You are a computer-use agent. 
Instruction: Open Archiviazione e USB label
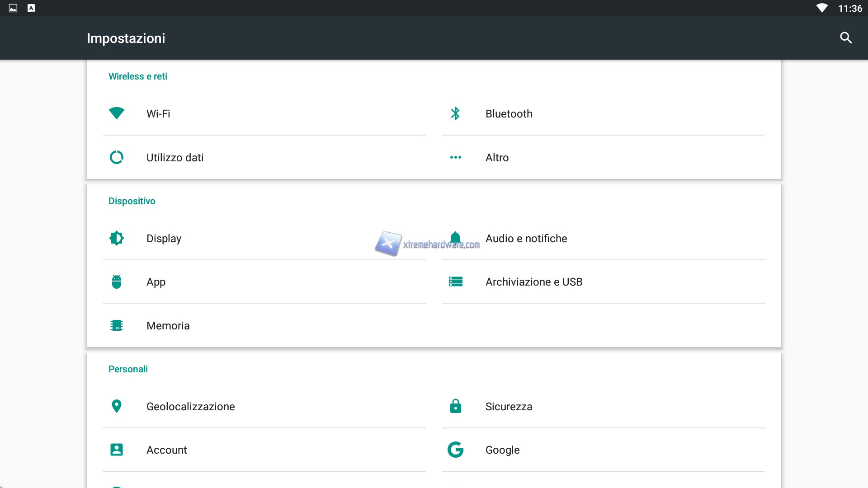coord(533,282)
